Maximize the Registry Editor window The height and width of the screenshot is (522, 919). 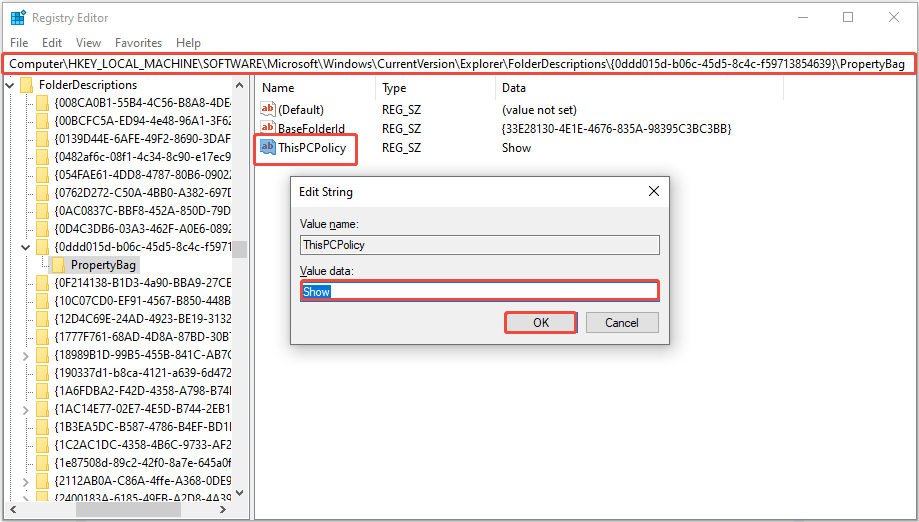tap(848, 18)
